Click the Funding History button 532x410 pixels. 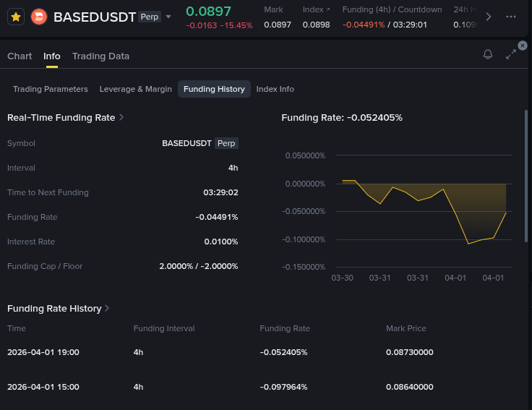pyautogui.click(x=214, y=89)
